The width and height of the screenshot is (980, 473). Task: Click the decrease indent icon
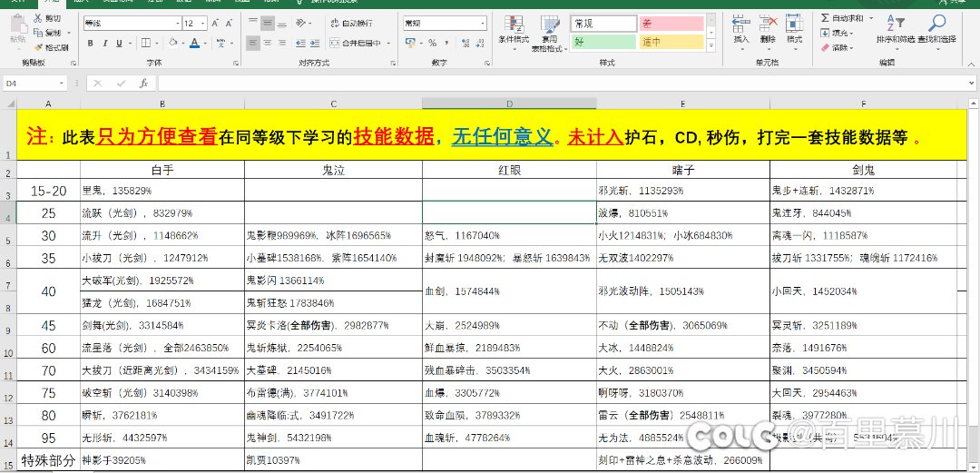[300, 44]
